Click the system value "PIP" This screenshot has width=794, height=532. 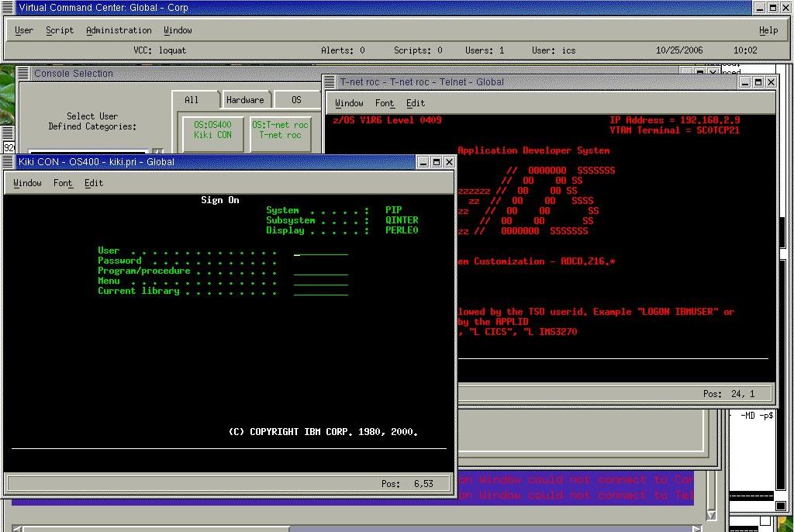point(393,210)
